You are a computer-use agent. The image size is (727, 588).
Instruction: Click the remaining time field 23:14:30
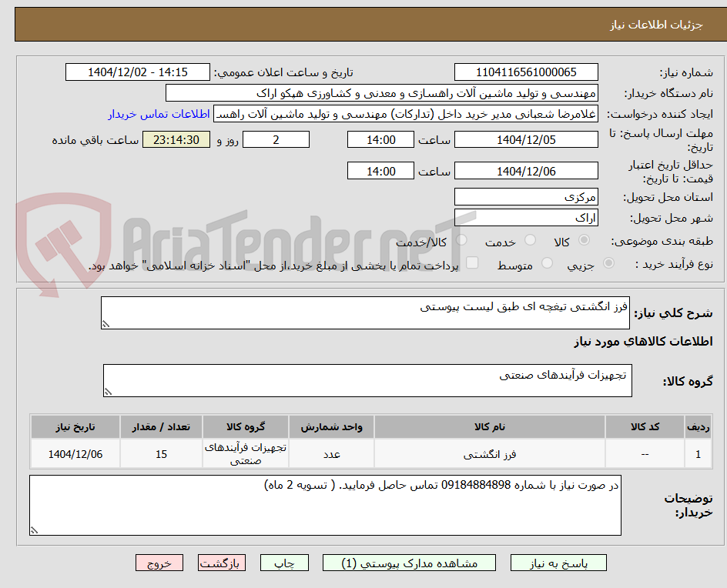(176, 139)
